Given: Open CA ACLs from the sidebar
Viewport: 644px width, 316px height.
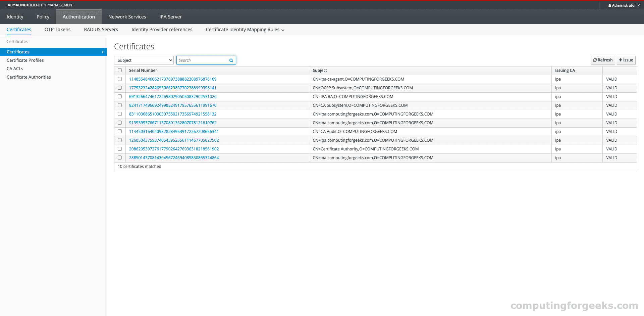Looking at the screenshot, I should [15, 69].
